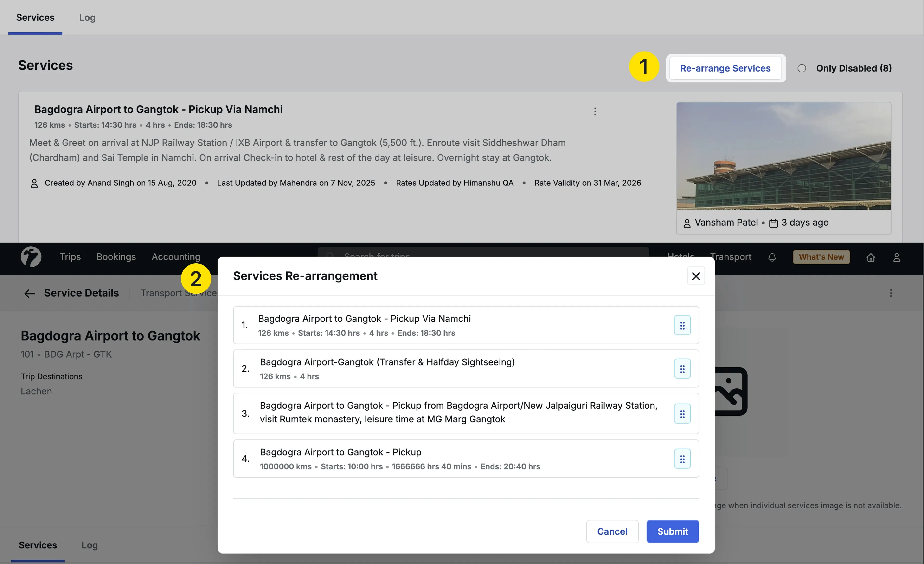Cancel the services re-arrangement
The width and height of the screenshot is (924, 564).
pyautogui.click(x=612, y=531)
